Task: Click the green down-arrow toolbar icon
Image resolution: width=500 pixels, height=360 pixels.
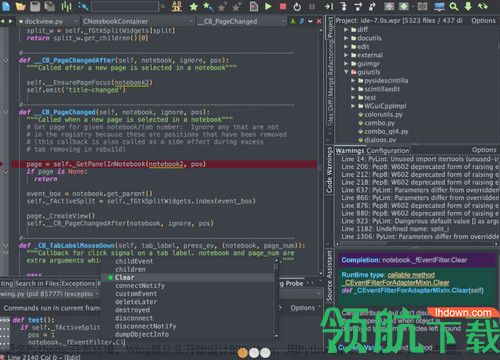Action: pos(468,6)
